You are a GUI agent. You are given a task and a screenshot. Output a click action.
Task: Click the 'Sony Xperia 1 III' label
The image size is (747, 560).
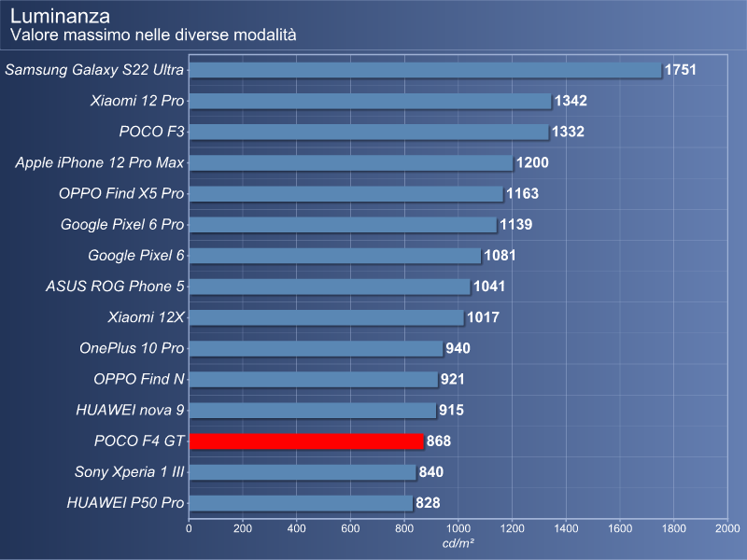point(129,472)
